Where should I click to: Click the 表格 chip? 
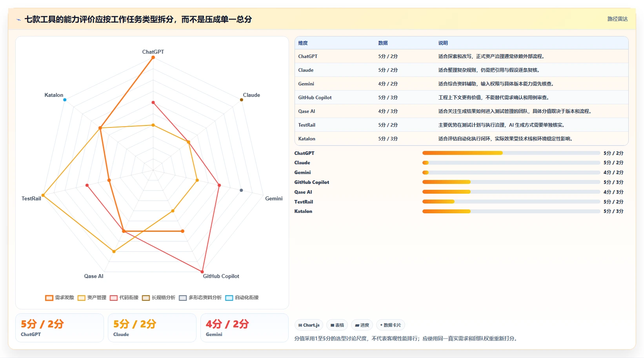[x=337, y=325]
